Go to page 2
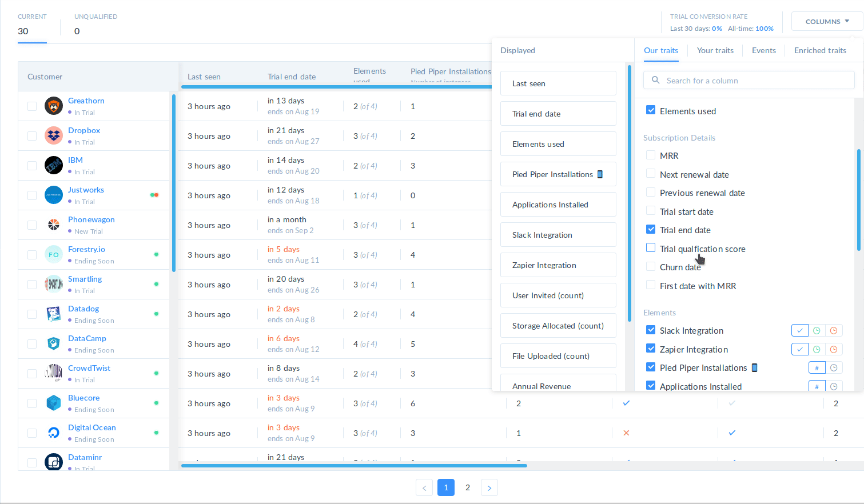This screenshot has height=504, width=864. tap(468, 487)
